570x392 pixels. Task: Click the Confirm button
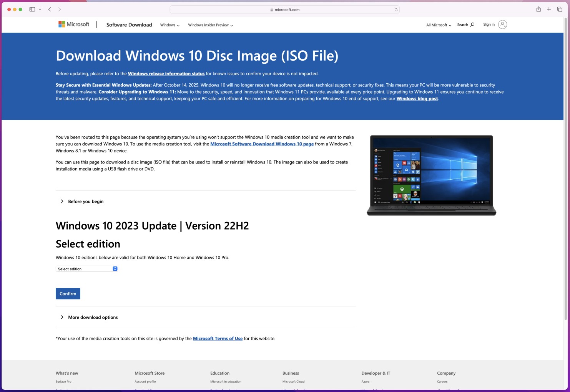(x=68, y=294)
